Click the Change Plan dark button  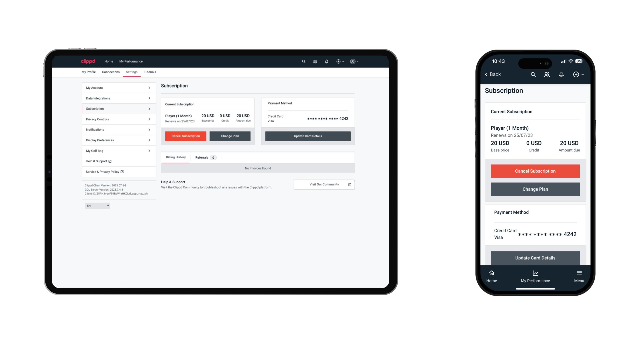230,136
